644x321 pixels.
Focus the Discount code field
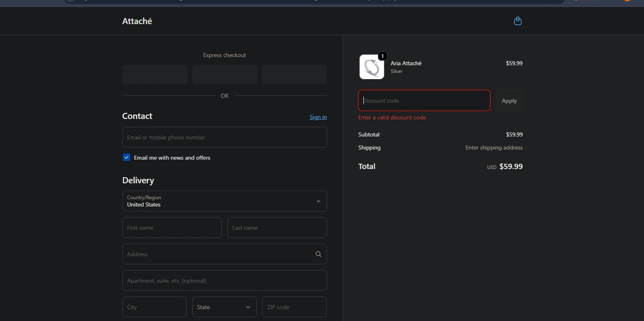424,101
